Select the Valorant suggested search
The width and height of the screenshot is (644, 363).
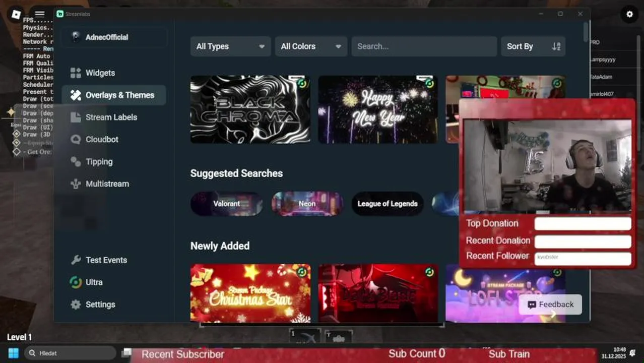click(x=227, y=204)
